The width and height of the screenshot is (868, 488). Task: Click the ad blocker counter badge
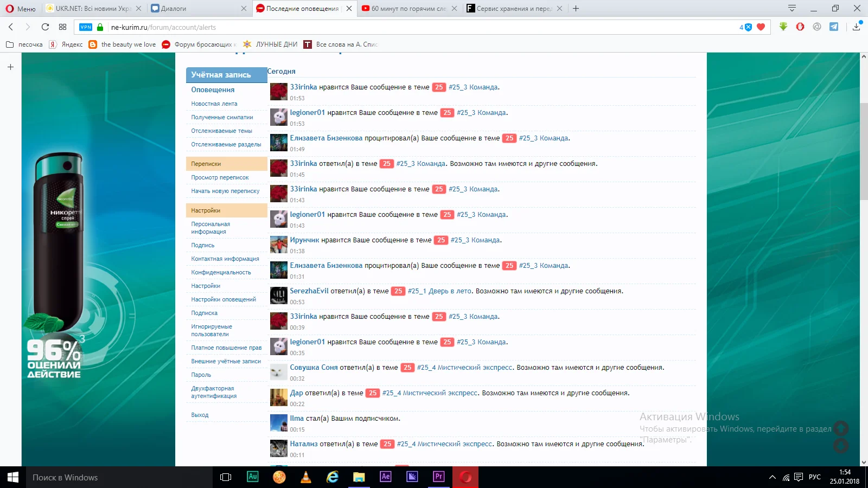click(745, 27)
